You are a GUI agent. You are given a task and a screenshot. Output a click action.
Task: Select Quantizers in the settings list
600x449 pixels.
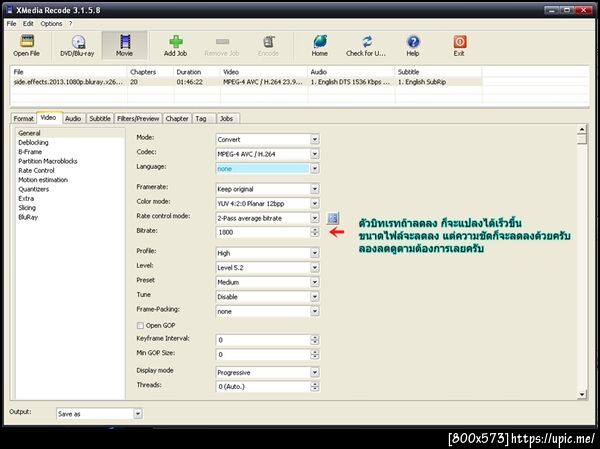pyautogui.click(x=34, y=189)
